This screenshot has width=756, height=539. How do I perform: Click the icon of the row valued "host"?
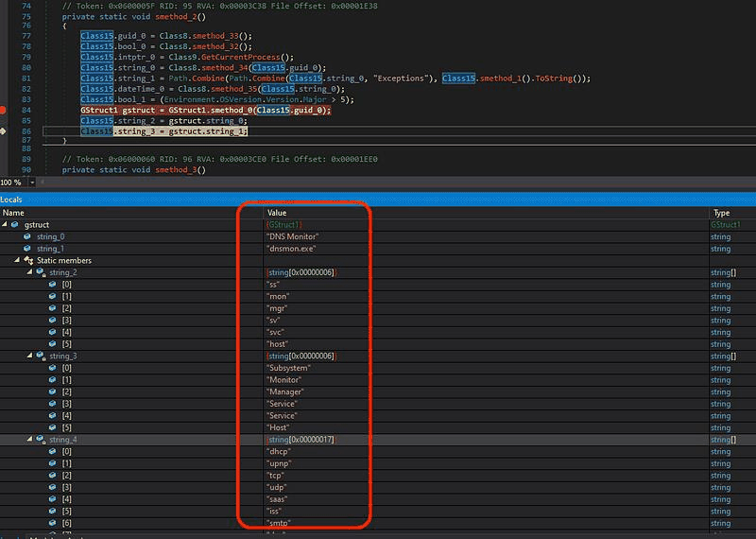point(53,344)
